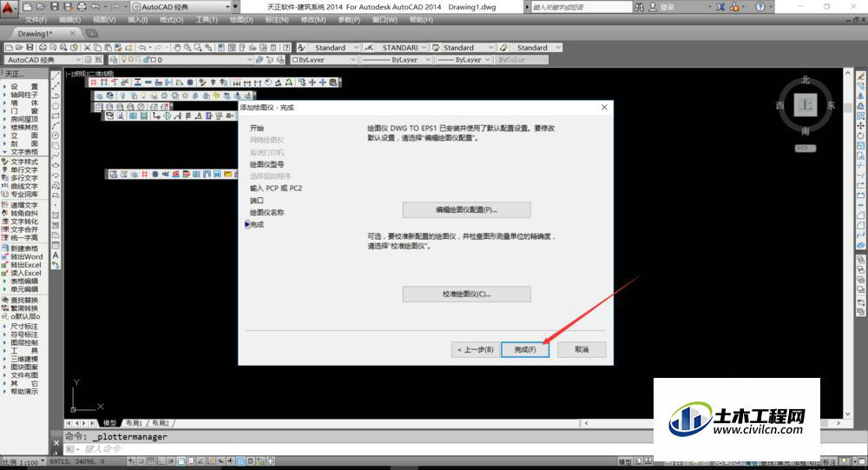Viewport: 868px width, 470px height.
Task: Open the 帮助(H) menu
Action: (421, 20)
